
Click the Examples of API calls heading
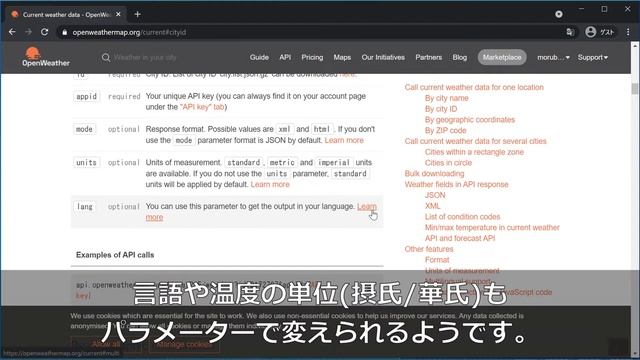[x=115, y=255]
